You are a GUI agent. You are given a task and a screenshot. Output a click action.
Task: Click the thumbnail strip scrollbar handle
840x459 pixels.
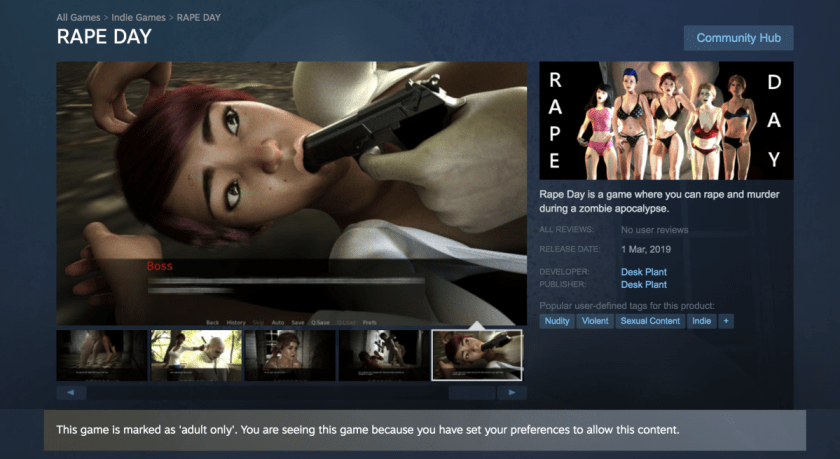472,393
